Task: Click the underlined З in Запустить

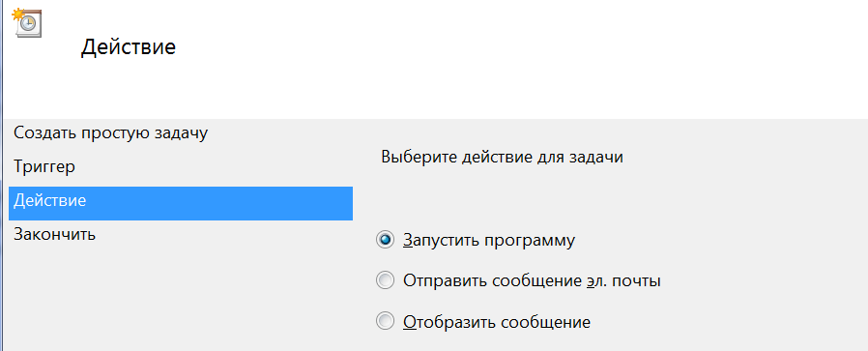Action: point(408,240)
